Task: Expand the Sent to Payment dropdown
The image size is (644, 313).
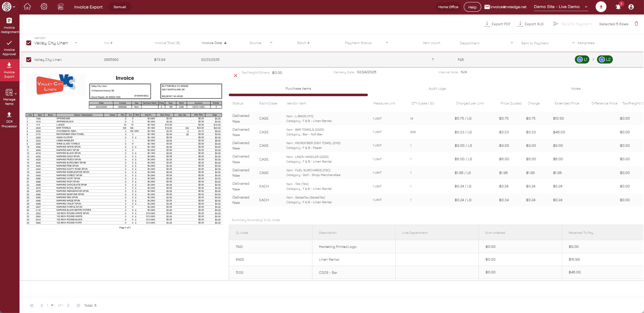Action: tap(573, 43)
